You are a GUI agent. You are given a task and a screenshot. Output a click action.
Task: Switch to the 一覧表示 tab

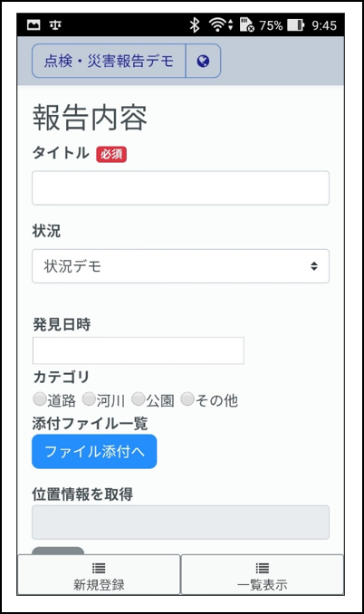(x=263, y=574)
